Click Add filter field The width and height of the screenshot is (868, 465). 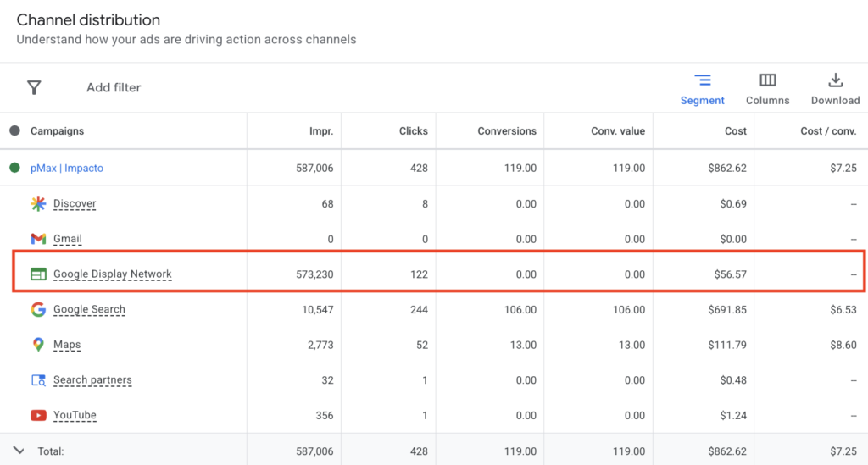pyautogui.click(x=114, y=87)
